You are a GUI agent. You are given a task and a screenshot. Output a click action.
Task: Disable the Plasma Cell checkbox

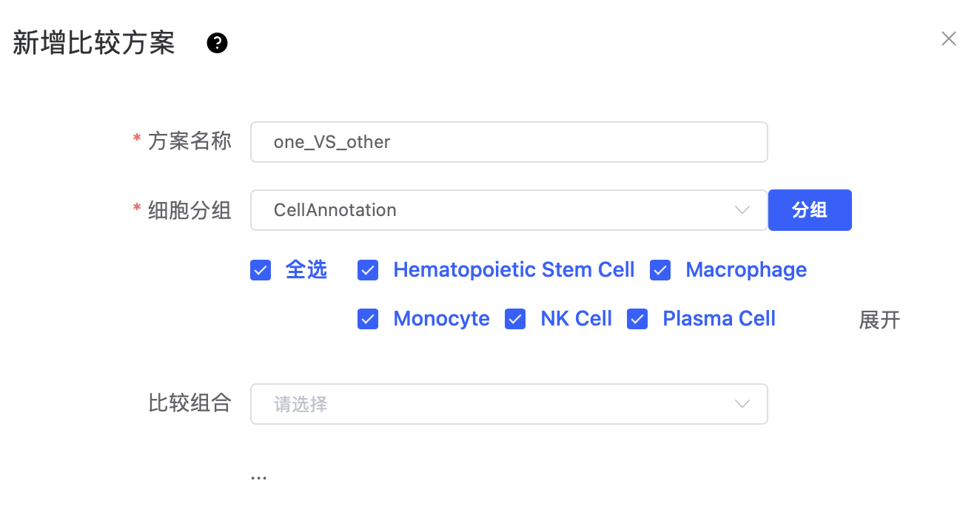point(637,319)
